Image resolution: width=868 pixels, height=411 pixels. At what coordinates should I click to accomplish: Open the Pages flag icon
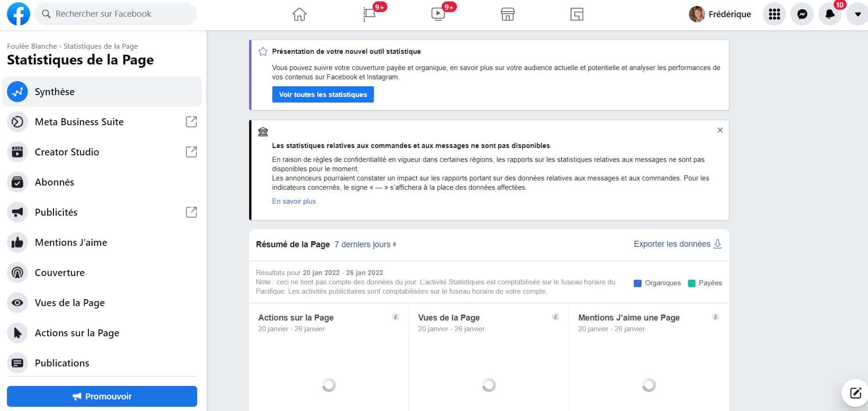tap(369, 14)
